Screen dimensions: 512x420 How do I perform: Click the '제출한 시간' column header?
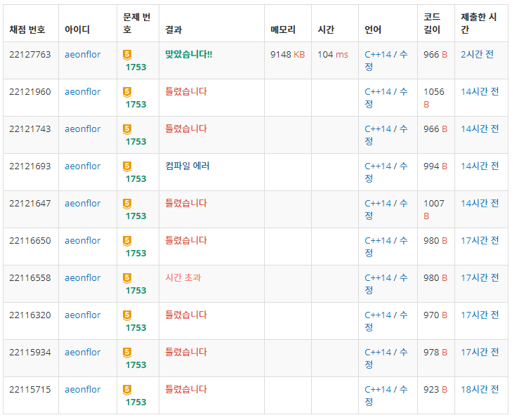[x=479, y=23]
